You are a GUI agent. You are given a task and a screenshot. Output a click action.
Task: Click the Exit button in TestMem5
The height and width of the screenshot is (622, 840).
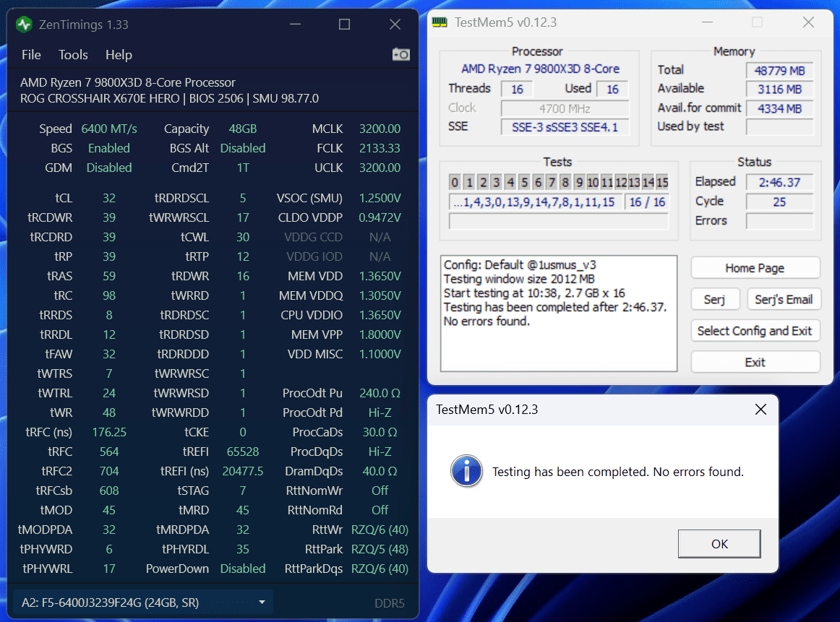point(755,362)
